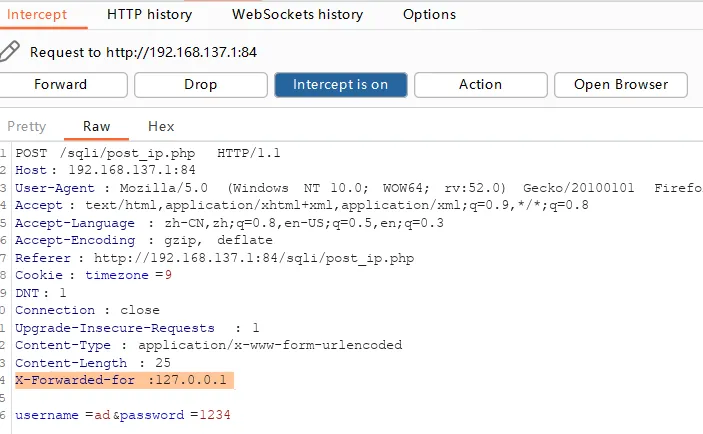Show the Hex view of the request
The width and height of the screenshot is (703, 434).
point(161,126)
